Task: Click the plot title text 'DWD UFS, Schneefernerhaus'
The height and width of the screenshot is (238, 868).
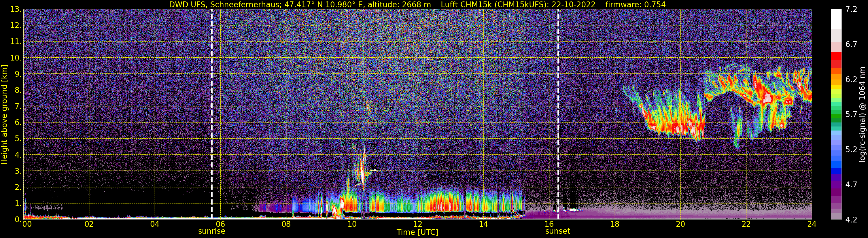Action: click(225, 4)
